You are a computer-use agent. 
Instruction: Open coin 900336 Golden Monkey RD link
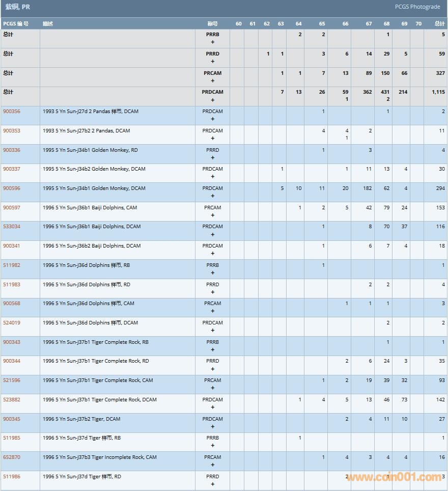tap(12, 150)
